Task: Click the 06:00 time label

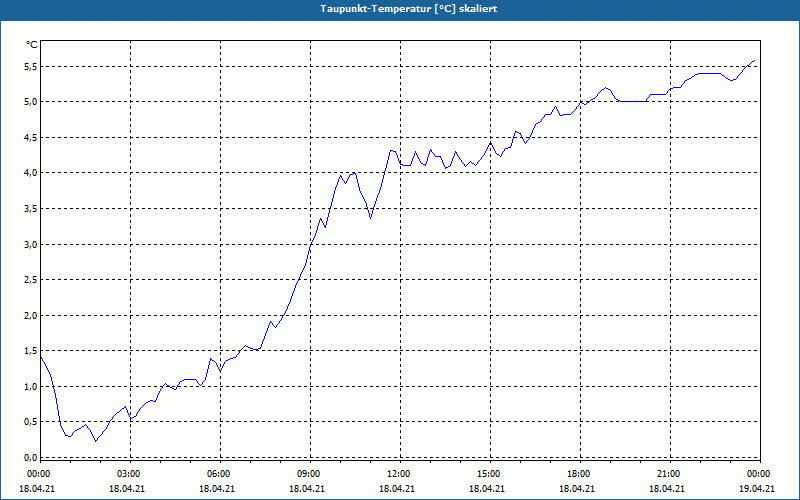Action: point(217,474)
